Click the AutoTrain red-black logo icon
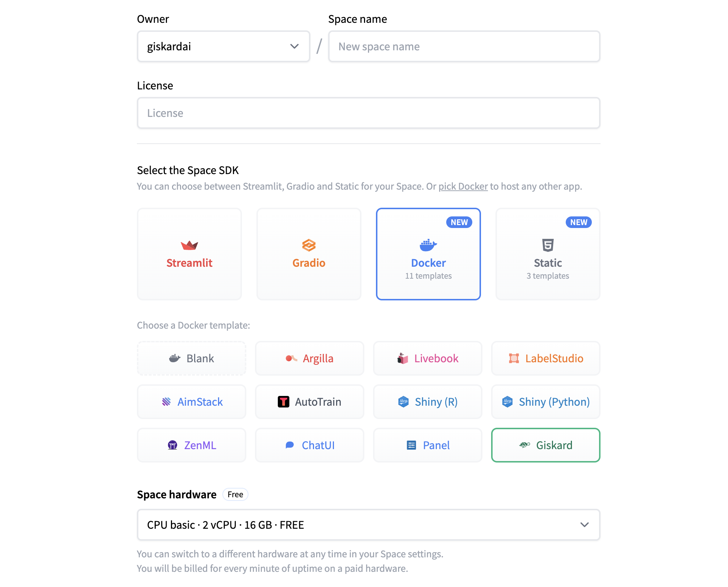Viewport: 728px width, 587px height. 283,402
